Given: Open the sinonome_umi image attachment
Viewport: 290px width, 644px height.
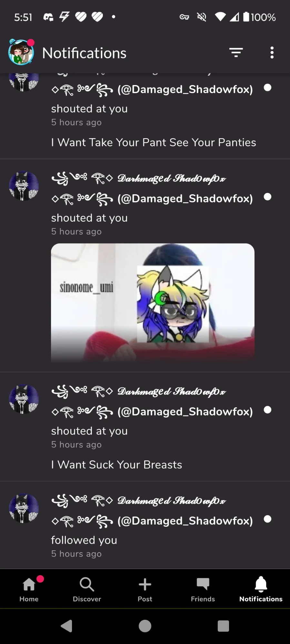Looking at the screenshot, I should coord(153,302).
